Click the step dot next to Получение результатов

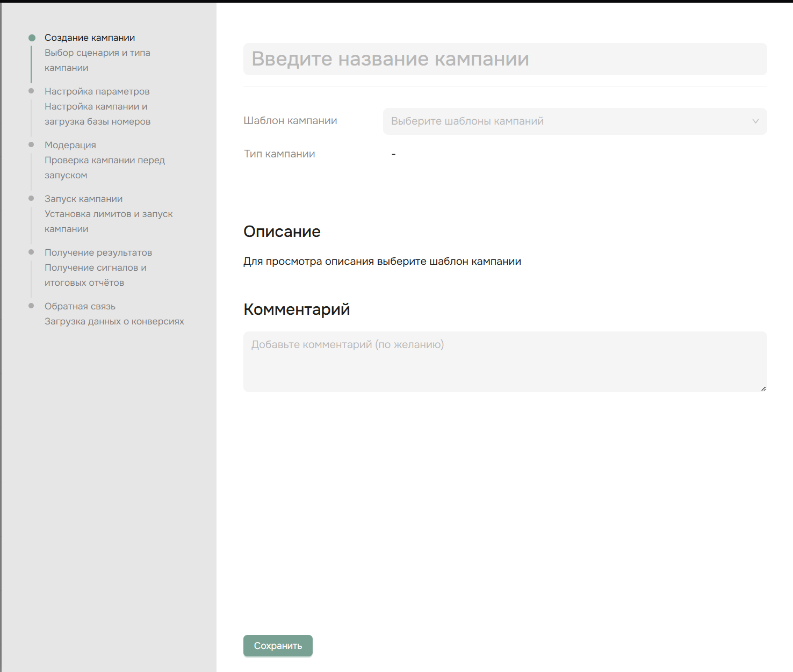point(31,252)
